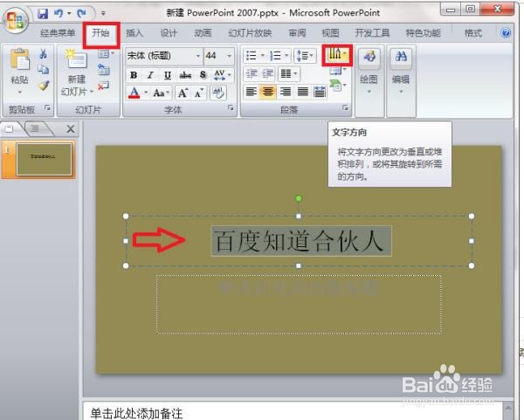Clear all formatting with eraser icon

[x=218, y=93]
